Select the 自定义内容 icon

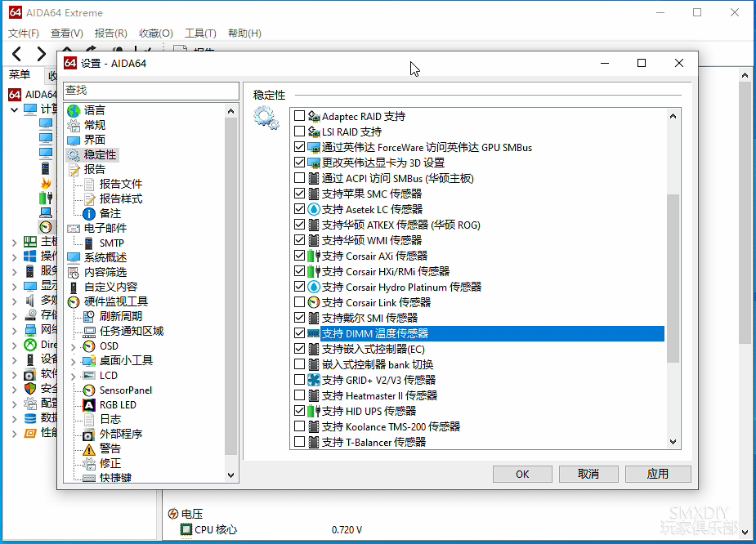pyautogui.click(x=74, y=288)
